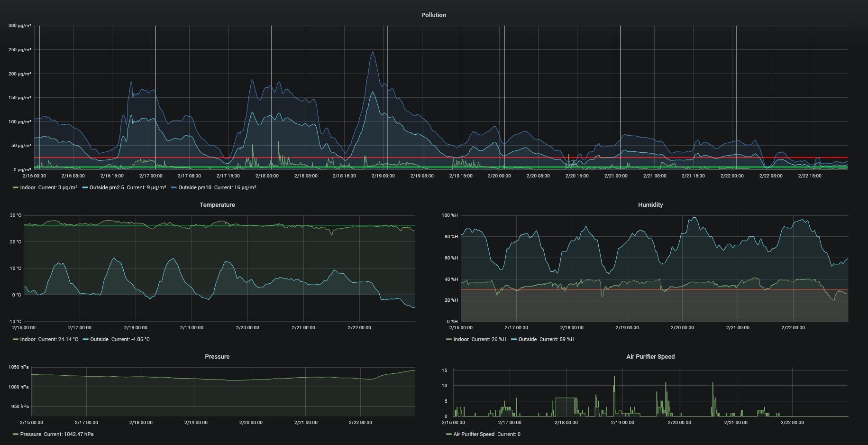This screenshot has width=868, height=445.
Task: Click the 150 µg/m³ label on Pollution y-axis
Action: pyautogui.click(x=20, y=98)
